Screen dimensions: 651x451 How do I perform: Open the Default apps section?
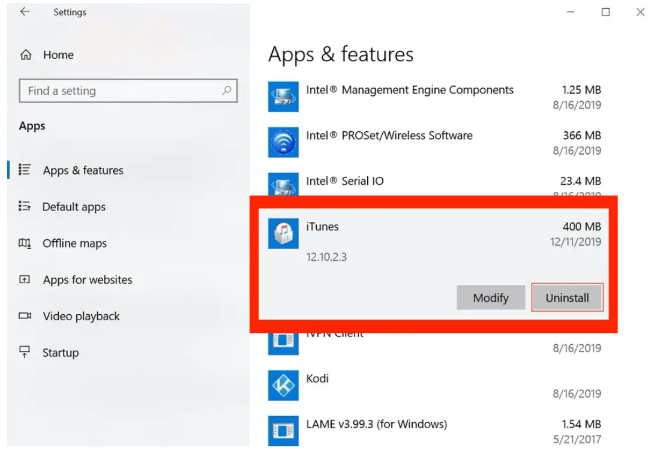pos(73,207)
